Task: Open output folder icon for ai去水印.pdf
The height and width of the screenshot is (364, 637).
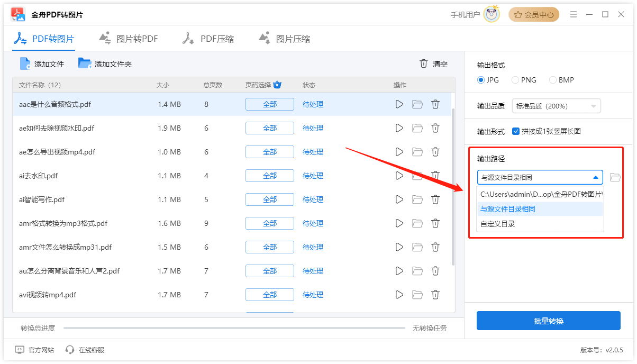Action: 417,176
